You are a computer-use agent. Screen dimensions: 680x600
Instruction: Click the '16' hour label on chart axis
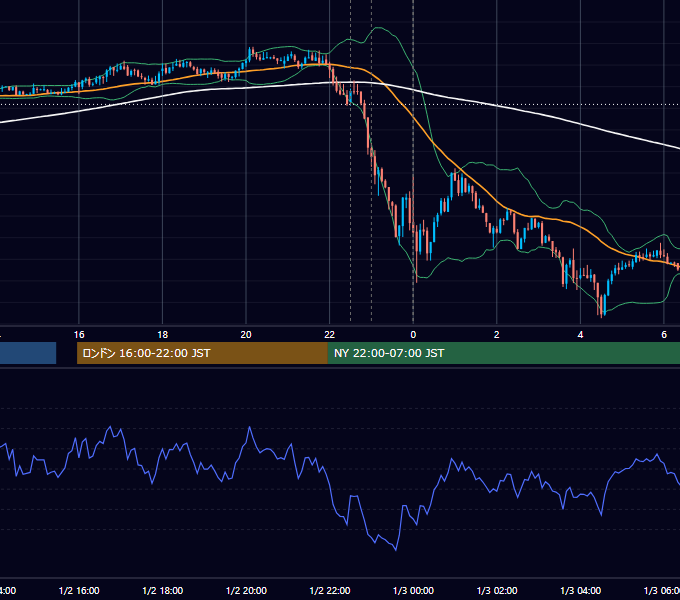(79, 335)
